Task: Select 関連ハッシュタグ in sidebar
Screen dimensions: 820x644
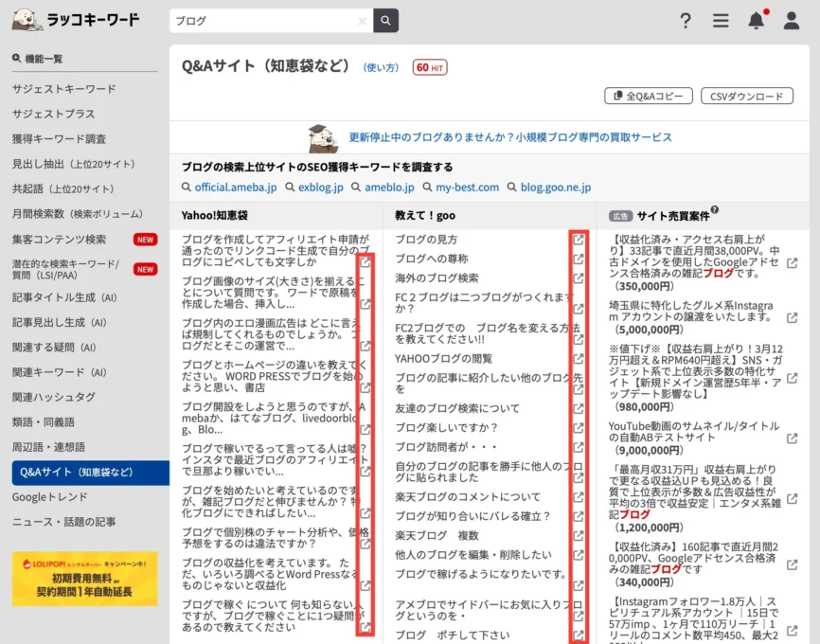Action: pyautogui.click(x=53, y=397)
